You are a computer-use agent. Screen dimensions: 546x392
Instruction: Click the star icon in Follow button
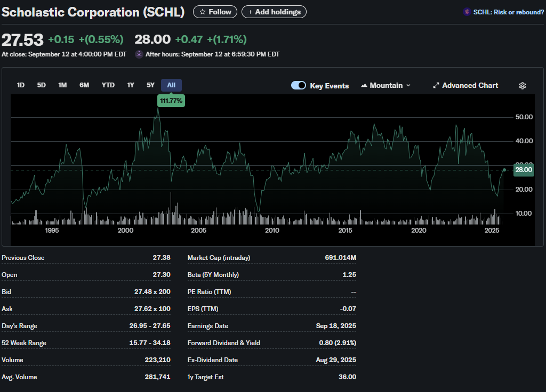pos(203,12)
